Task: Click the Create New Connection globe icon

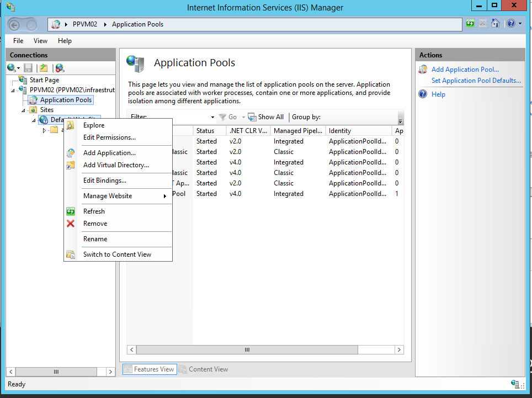Action: pos(12,68)
